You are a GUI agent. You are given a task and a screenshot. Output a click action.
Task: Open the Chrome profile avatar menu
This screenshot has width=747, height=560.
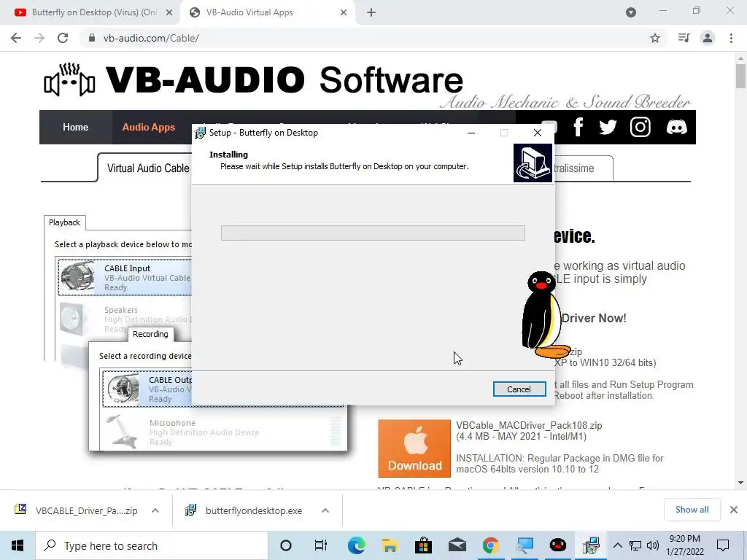point(708,38)
